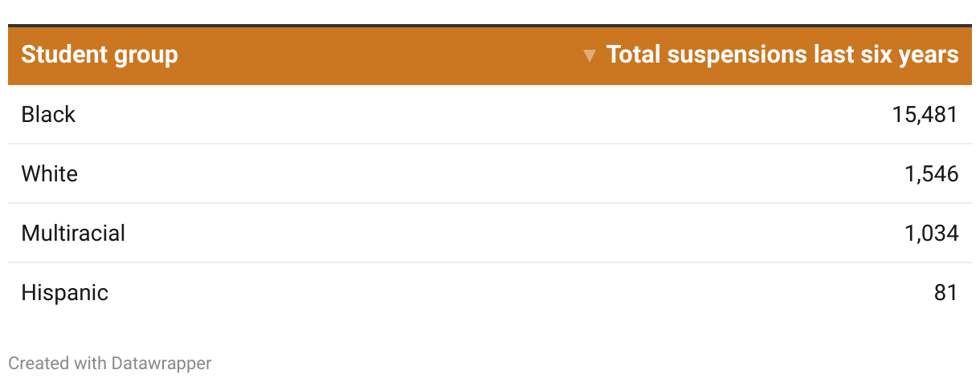Select the 81 value cell
980x382 pixels.
(945, 293)
